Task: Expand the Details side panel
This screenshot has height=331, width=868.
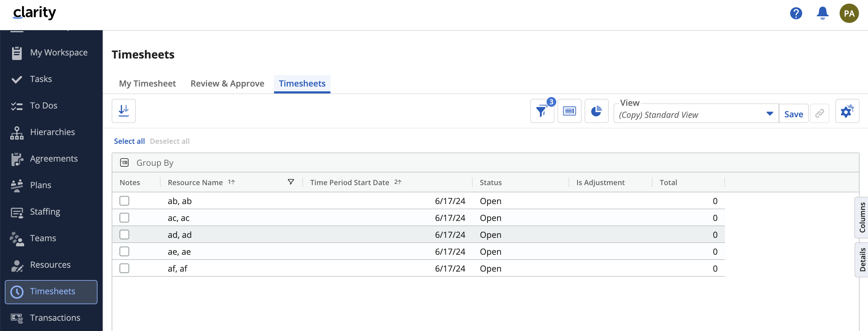Action: [x=862, y=260]
